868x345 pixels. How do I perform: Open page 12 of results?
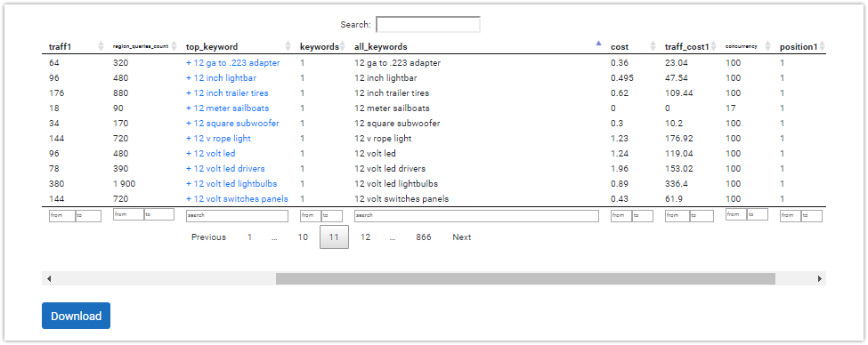(x=365, y=237)
